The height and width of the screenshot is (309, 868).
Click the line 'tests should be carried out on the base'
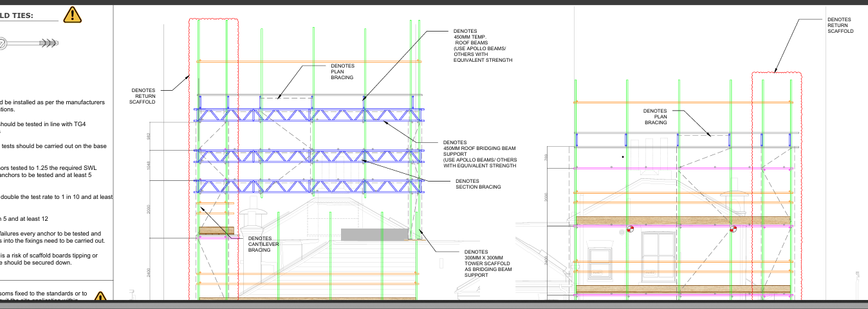tap(53, 145)
